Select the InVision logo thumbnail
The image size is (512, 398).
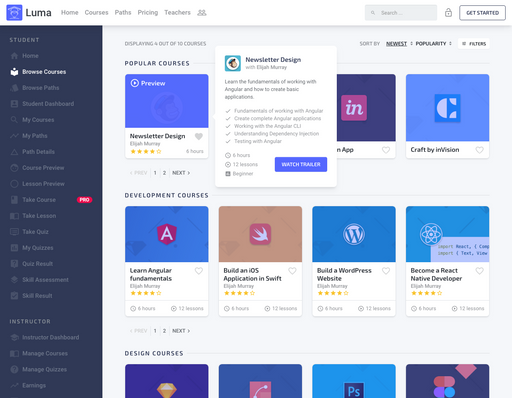coord(354,108)
